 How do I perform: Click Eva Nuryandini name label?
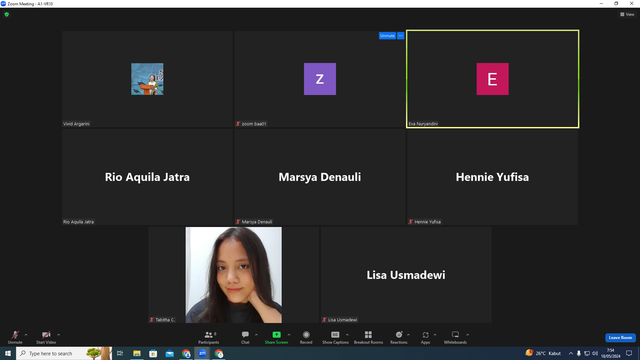point(423,124)
